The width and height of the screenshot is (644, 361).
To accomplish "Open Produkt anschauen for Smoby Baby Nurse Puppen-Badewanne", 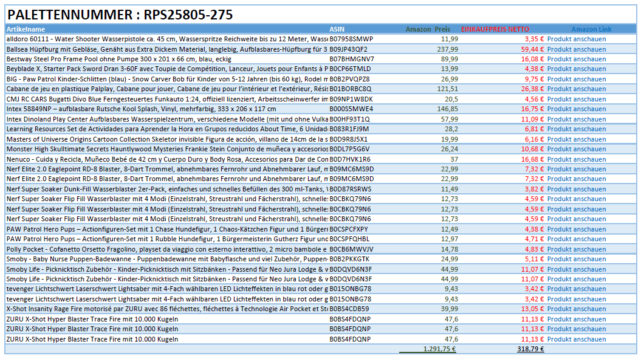I will pos(576,259).
